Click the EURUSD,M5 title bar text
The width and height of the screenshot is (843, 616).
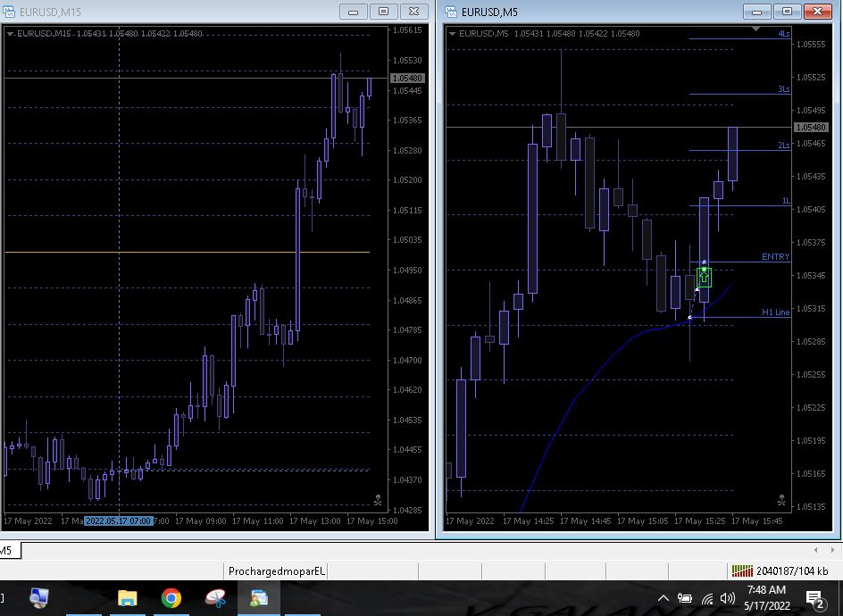coord(489,12)
